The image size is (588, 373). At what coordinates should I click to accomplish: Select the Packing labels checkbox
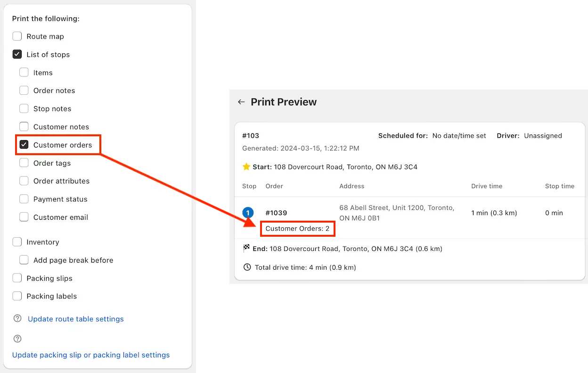pos(17,296)
